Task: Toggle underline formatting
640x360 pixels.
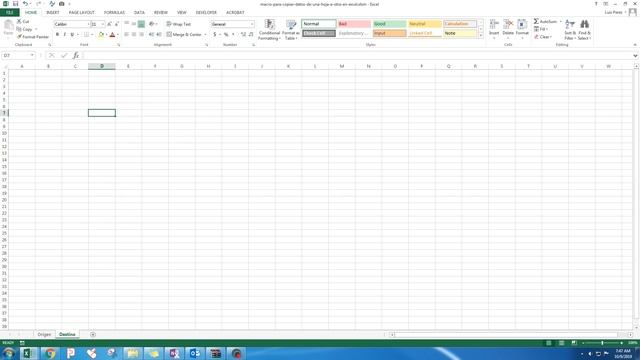Action: 72,35
